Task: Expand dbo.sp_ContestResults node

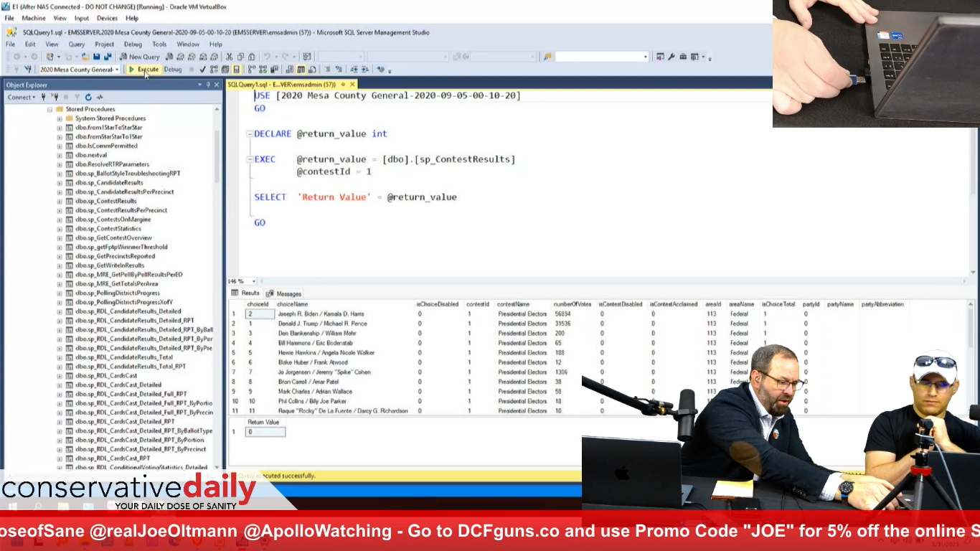Action: tap(60, 201)
